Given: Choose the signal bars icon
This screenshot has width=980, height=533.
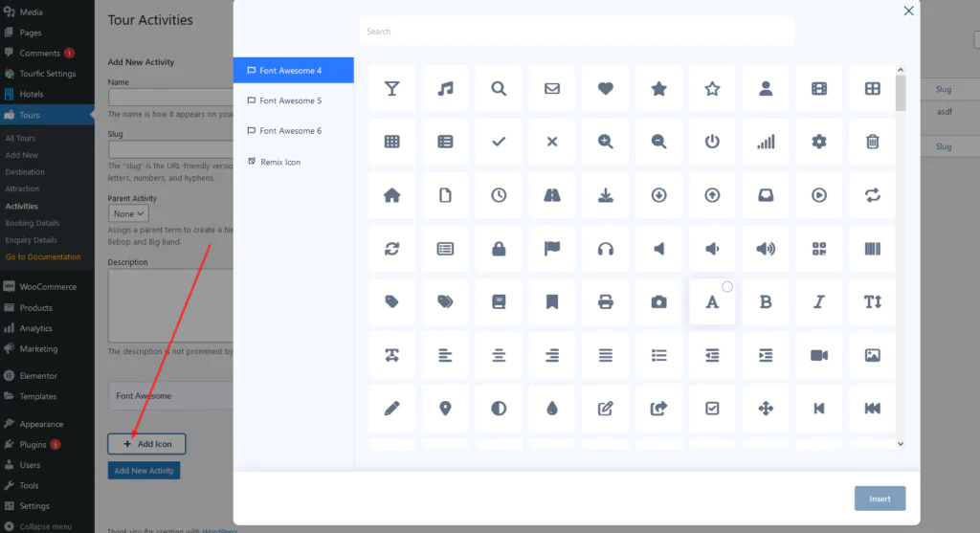Looking at the screenshot, I should pyautogui.click(x=766, y=142).
